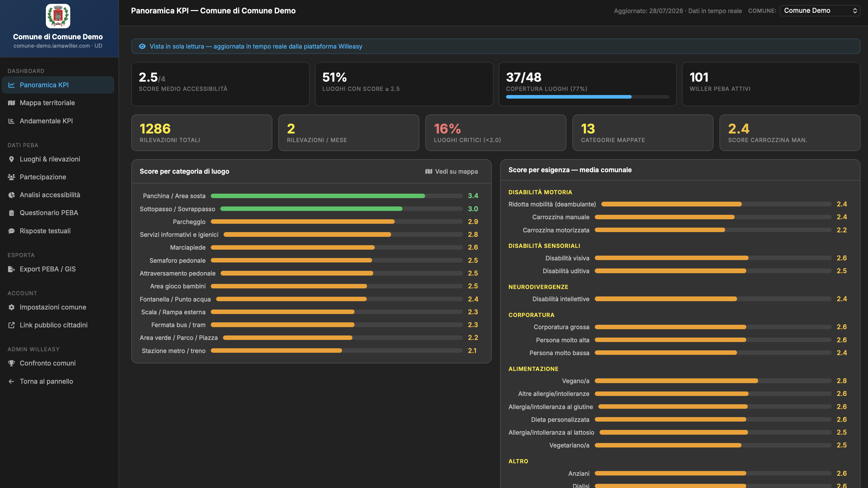This screenshot has height=488, width=868.
Task: Click the Corporatura grossa row label
Action: (561, 327)
